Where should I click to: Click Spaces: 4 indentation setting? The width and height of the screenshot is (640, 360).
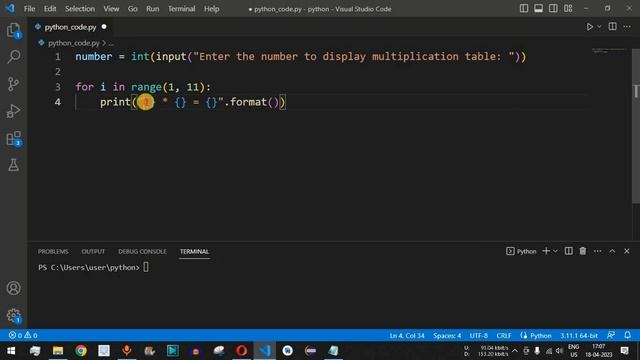pyautogui.click(x=447, y=336)
